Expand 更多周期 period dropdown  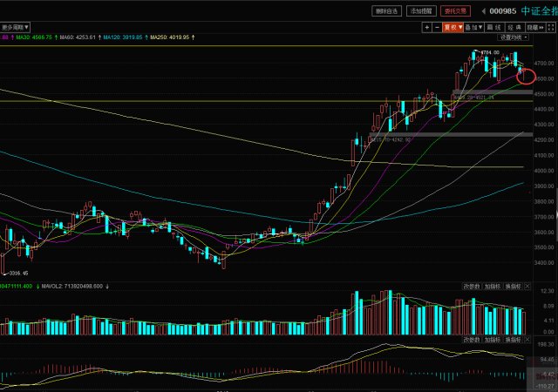click(15, 27)
